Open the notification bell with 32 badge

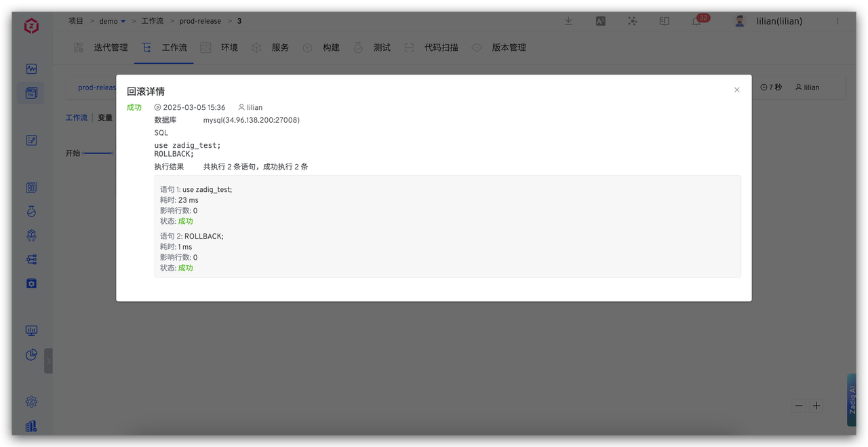696,21
